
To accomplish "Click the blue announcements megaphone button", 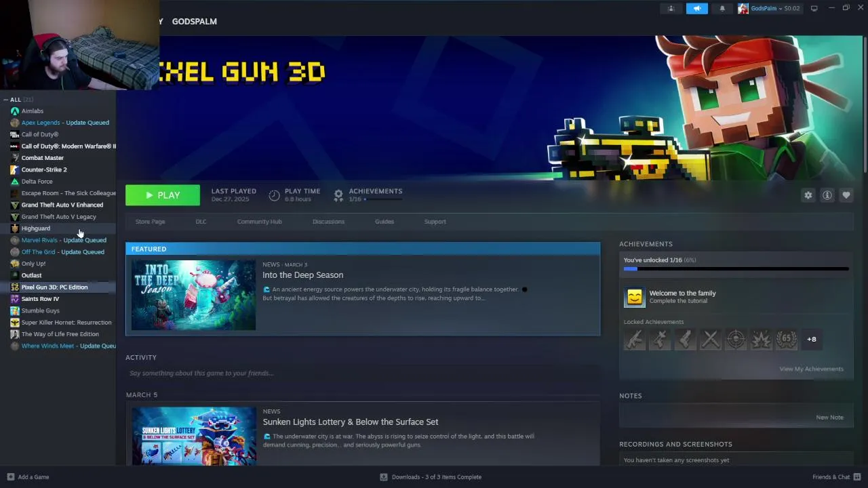I will pos(696,8).
